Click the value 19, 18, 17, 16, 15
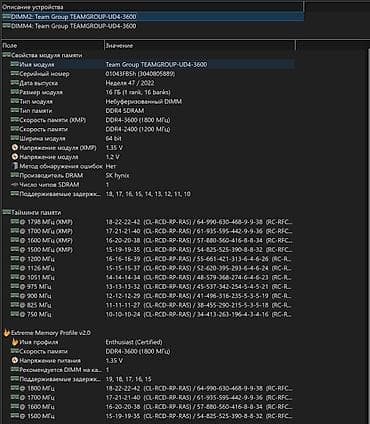This screenshot has width=370, height=424. pos(128,379)
